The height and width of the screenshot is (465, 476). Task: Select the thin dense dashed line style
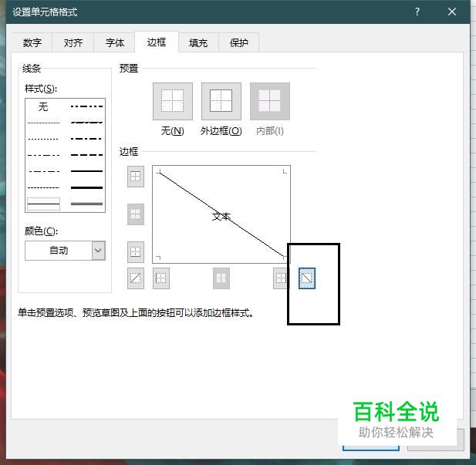click(43, 187)
